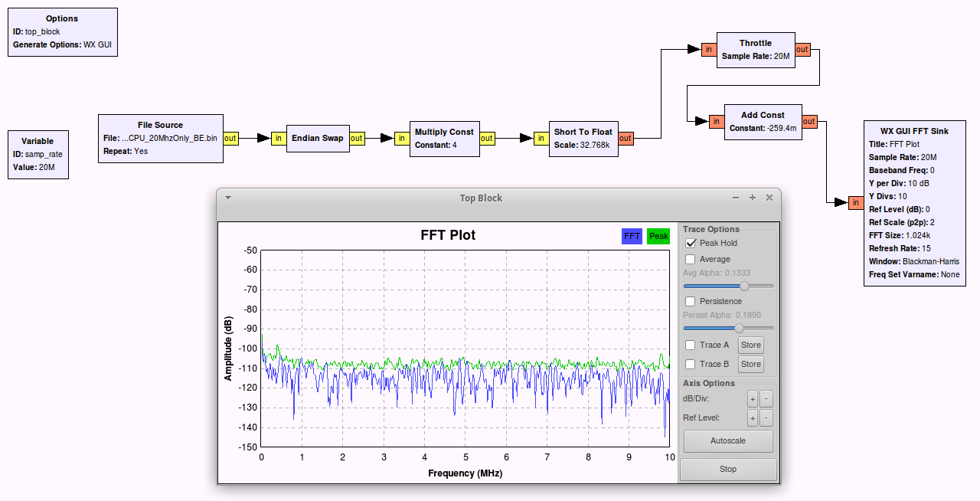Click 'Ref Scale (p2p): 2' in FFT Sink
980x501 pixels.
(x=902, y=222)
